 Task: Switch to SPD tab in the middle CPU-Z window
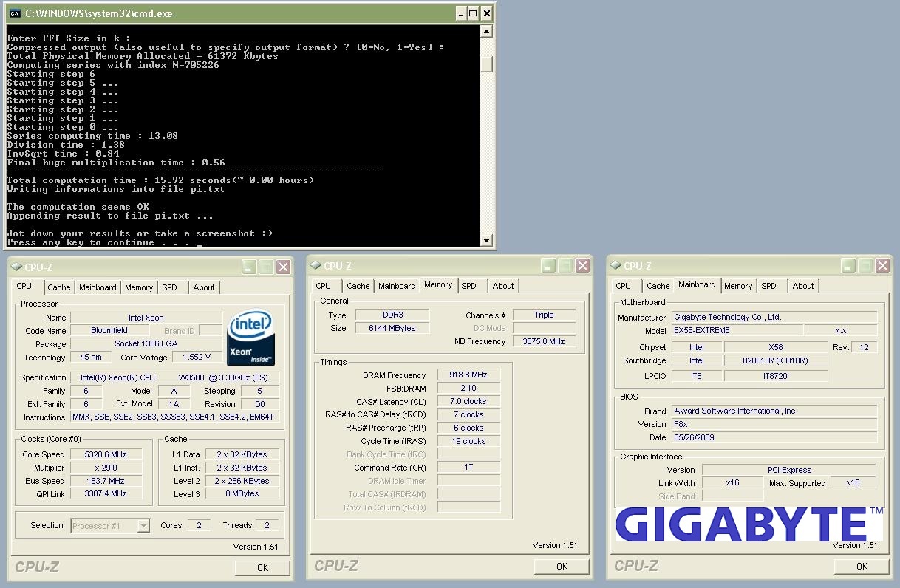pos(469,286)
